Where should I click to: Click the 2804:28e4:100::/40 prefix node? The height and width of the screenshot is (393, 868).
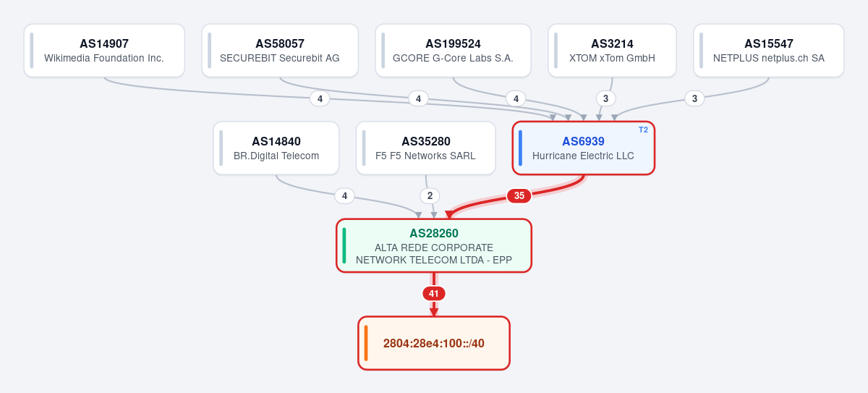pos(434,343)
